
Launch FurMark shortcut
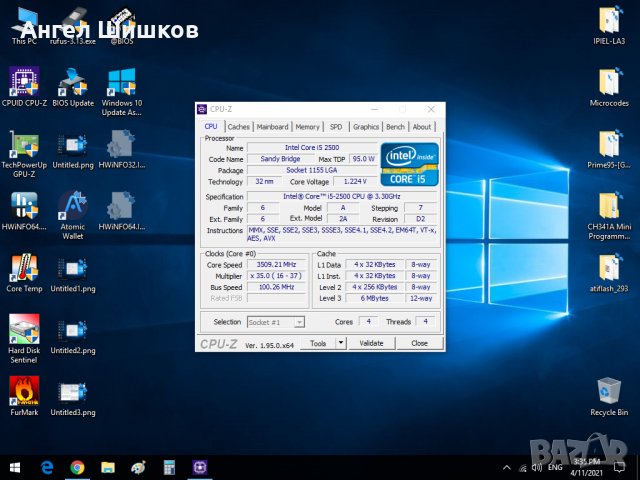point(24,396)
